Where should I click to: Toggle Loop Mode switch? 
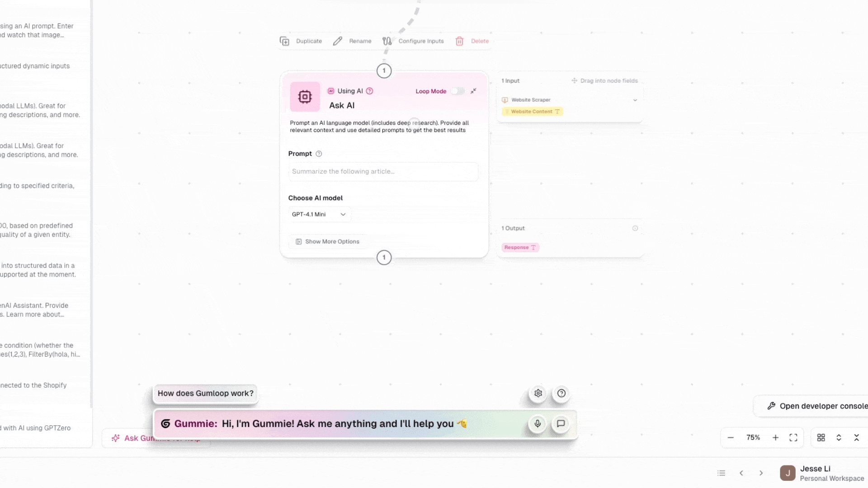(x=458, y=91)
